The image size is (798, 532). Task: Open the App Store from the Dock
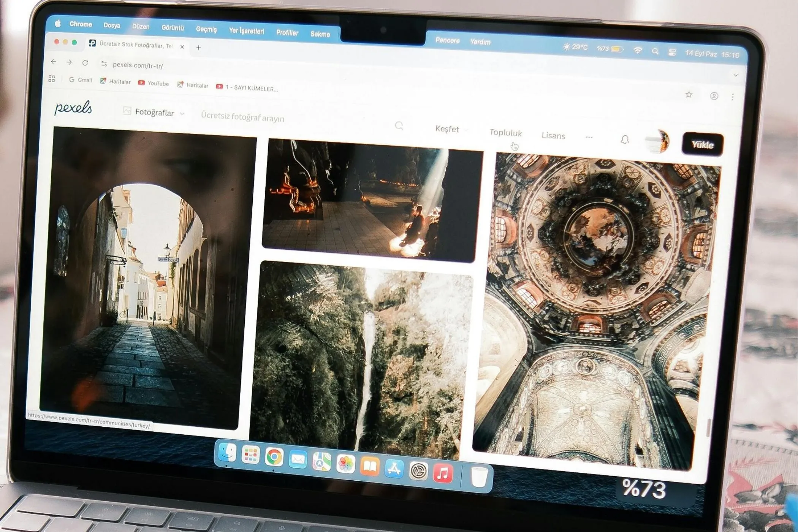394,468
